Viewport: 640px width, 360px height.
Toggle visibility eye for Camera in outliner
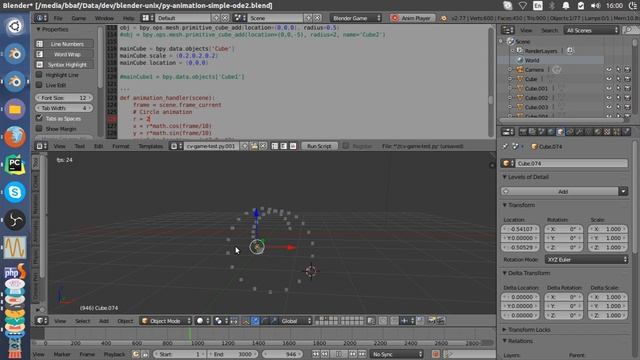[609, 69]
